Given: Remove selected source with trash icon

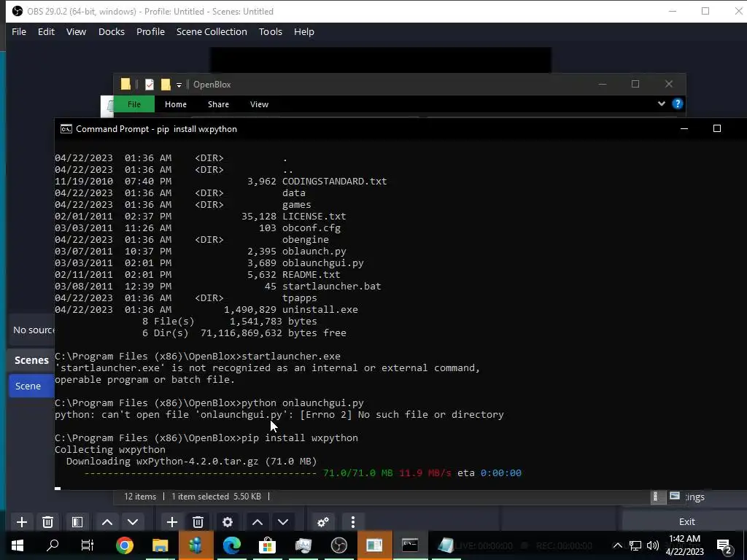Looking at the screenshot, I should pos(198,522).
